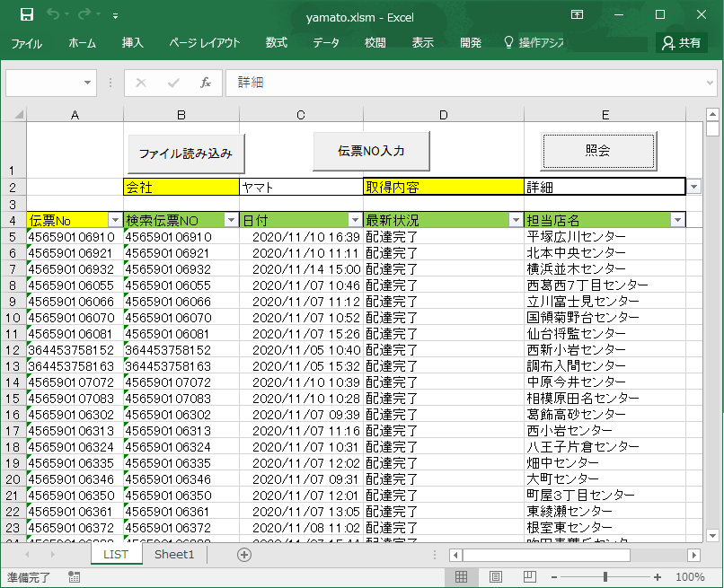Screen dimensions: 724x588
Task: Click the Undo arrow icon
Action: pyautogui.click(x=53, y=14)
